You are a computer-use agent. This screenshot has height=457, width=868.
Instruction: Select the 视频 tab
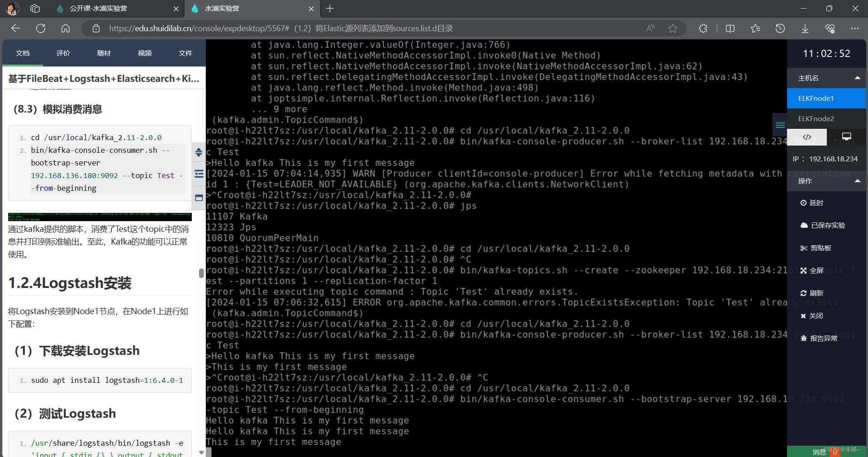[145, 53]
